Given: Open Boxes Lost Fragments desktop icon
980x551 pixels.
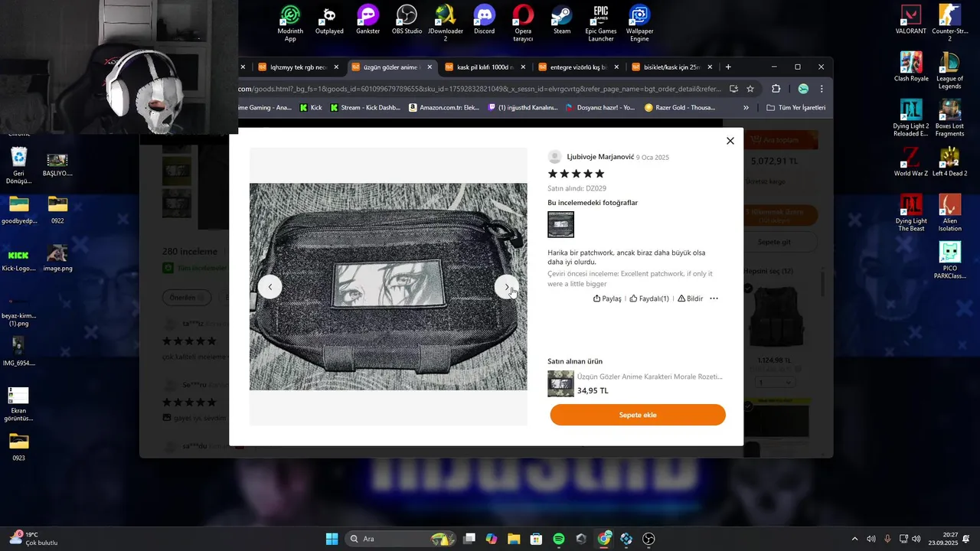Looking at the screenshot, I should [x=949, y=118].
